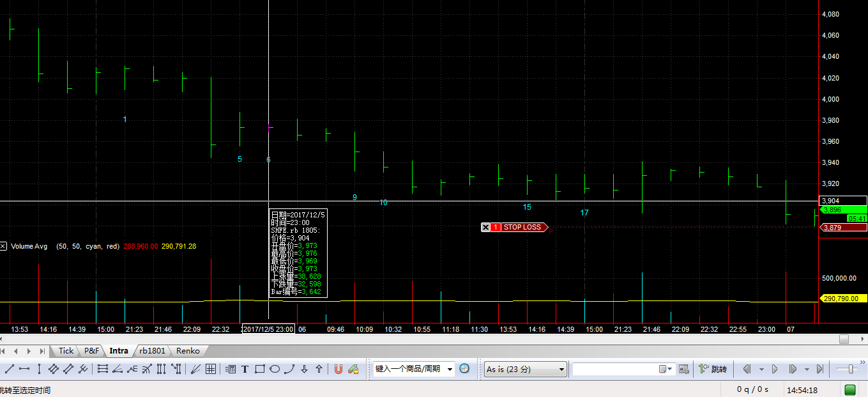Select the arc drawing tool
The height and width of the screenshot is (397, 868).
[289, 369]
